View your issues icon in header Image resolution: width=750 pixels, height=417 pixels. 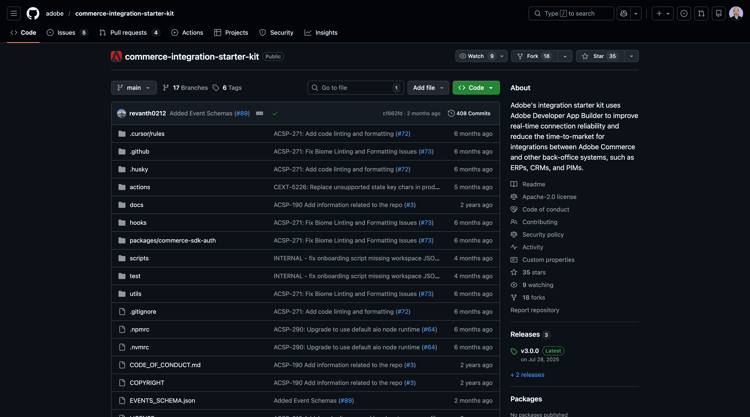(x=684, y=13)
